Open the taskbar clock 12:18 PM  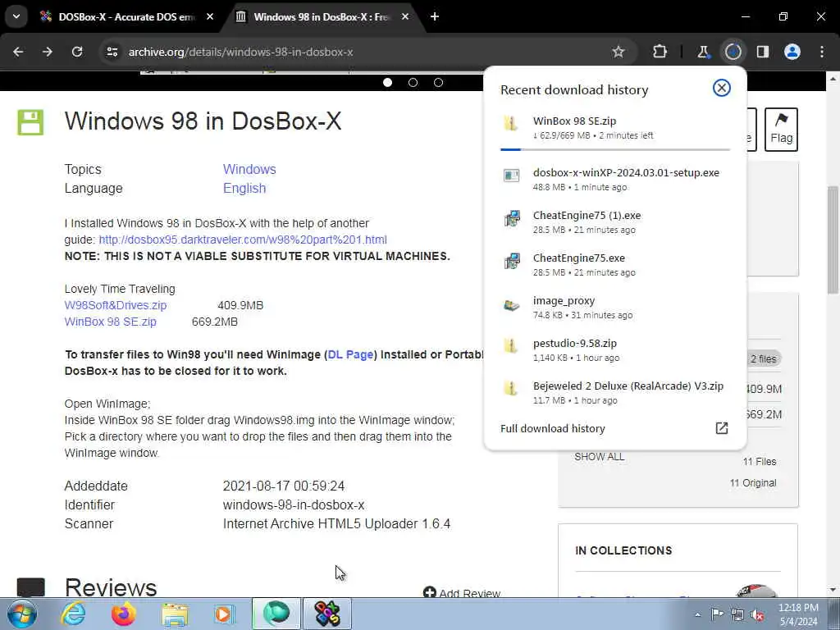click(798, 614)
